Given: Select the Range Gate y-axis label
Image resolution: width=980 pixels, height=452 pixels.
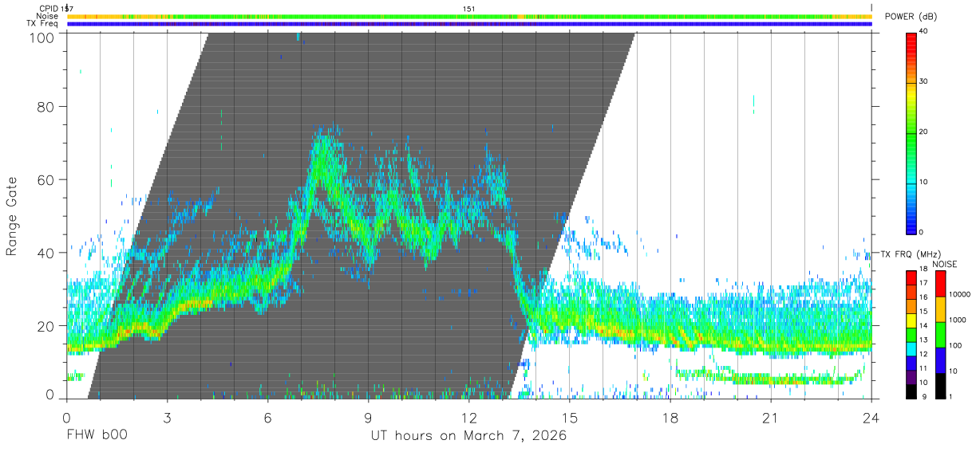Looking at the screenshot, I should pos(12,217).
